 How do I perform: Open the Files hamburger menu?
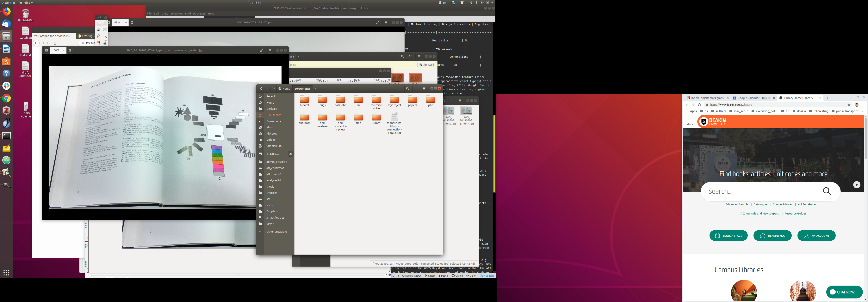pos(424,88)
